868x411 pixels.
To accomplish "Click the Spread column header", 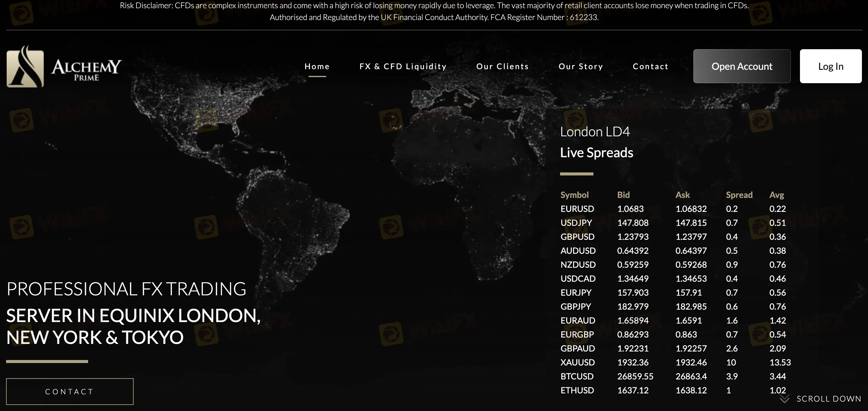I will (739, 195).
